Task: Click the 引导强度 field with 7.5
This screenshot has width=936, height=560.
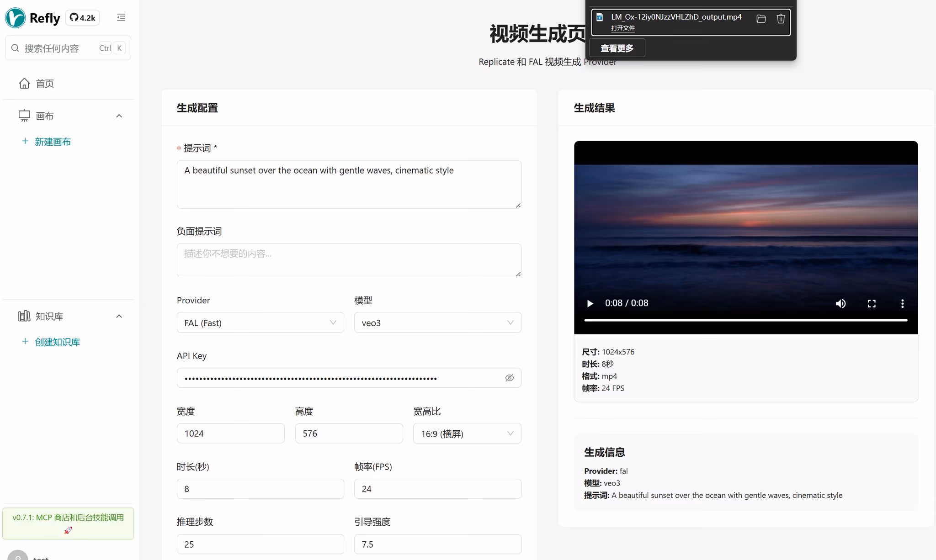Action: tap(437, 544)
